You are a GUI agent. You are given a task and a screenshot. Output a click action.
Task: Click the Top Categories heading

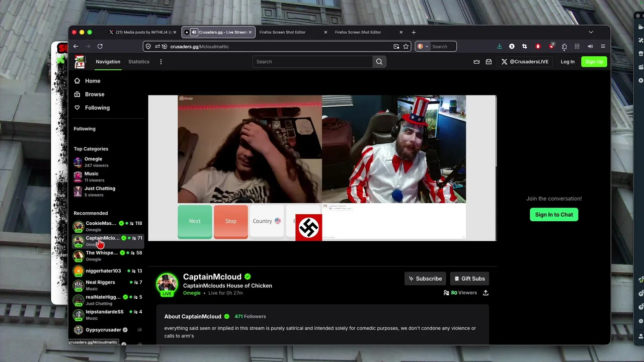tap(91, 149)
